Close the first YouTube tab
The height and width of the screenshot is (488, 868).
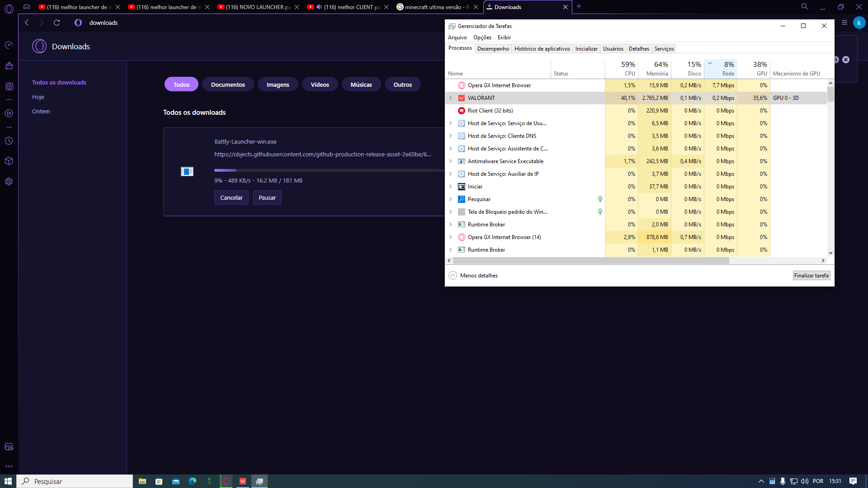[x=118, y=7]
